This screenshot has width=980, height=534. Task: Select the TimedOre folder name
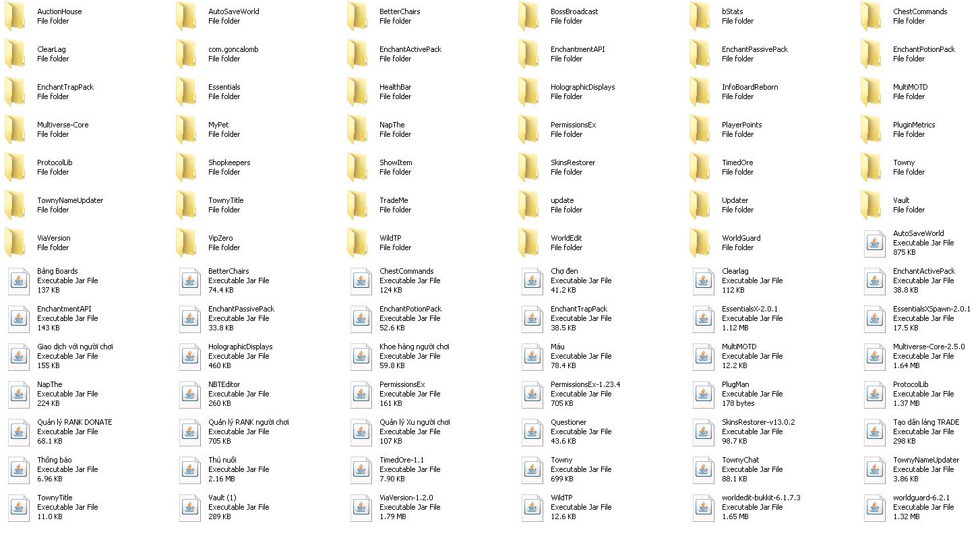pos(737,162)
